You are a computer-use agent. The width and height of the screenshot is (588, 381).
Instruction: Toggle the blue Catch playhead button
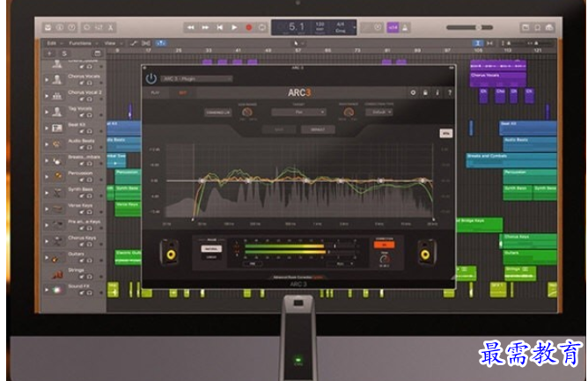(160, 43)
